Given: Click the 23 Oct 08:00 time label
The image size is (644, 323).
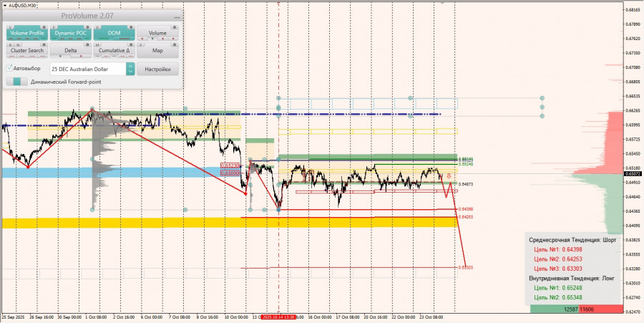Looking at the screenshot, I should [x=431, y=317].
